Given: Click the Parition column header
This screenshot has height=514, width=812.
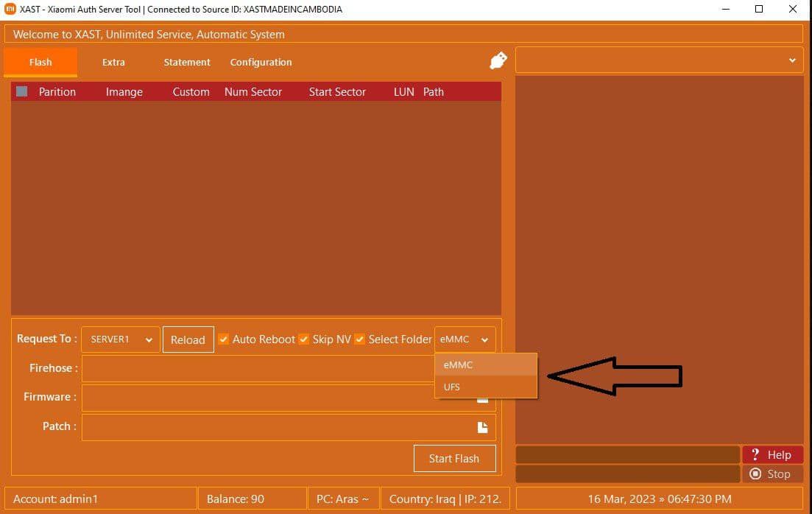Looking at the screenshot, I should tap(57, 92).
